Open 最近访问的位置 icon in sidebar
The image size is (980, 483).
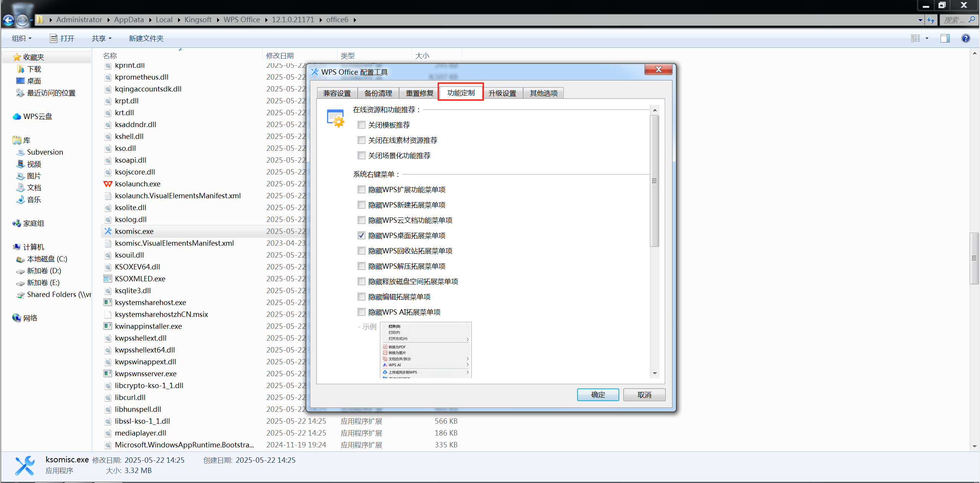tap(21, 93)
